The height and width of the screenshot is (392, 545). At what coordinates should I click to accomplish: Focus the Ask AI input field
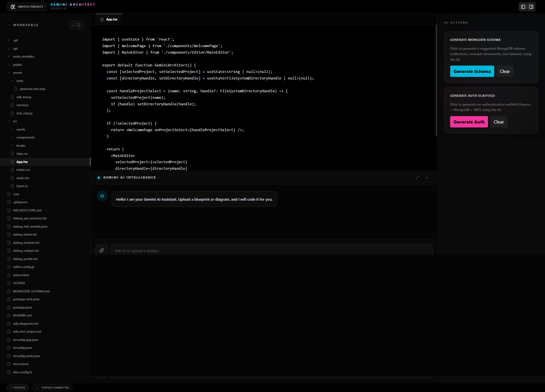click(x=271, y=250)
